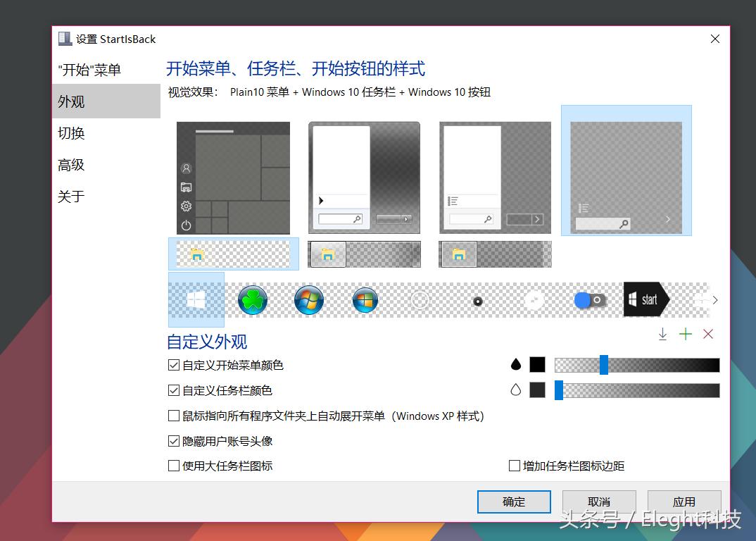Click the 应用 button

pos(683,502)
